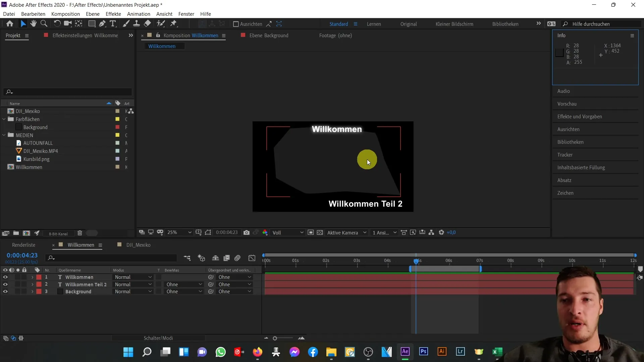Toggle visibility of Willkommen Teil 2 layer
This screenshot has width=644, height=362.
tap(5, 284)
